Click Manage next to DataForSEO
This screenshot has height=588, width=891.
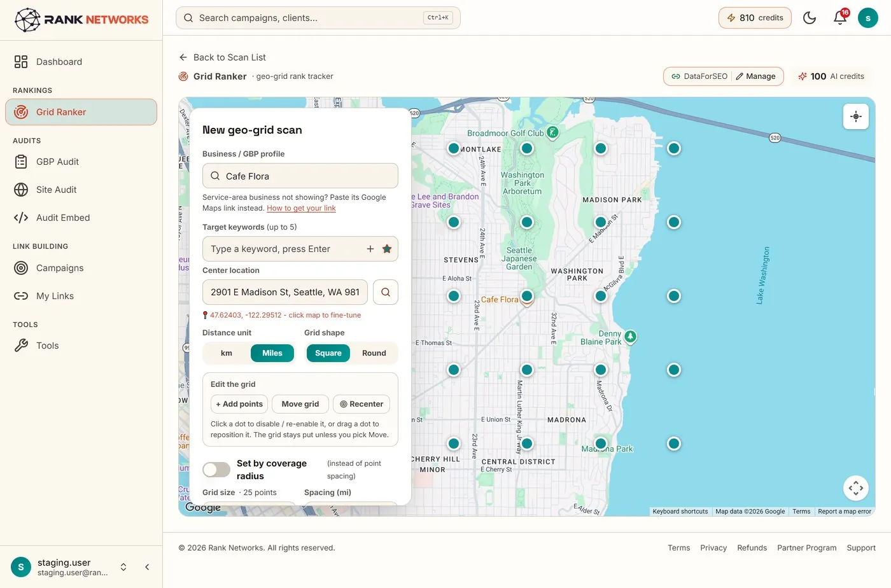pos(755,76)
